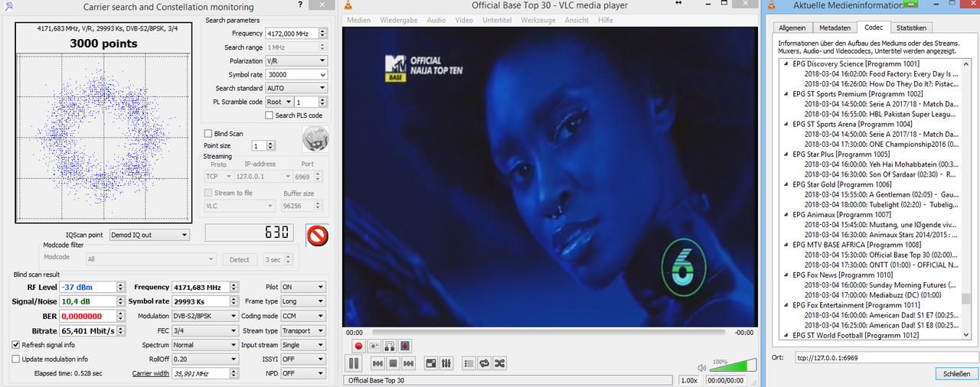The height and width of the screenshot is (387, 980).
Task: Switch to the Statistiken tab
Action: 911,28
